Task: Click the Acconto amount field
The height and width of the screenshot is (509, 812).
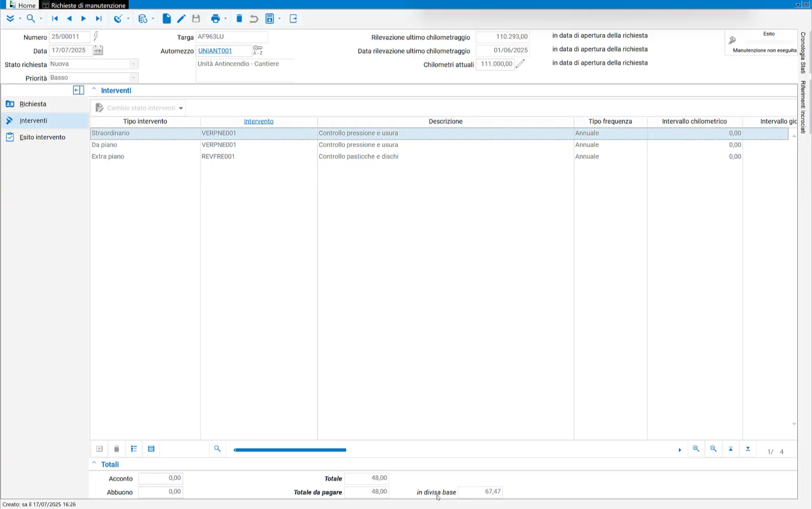Action: [x=161, y=478]
